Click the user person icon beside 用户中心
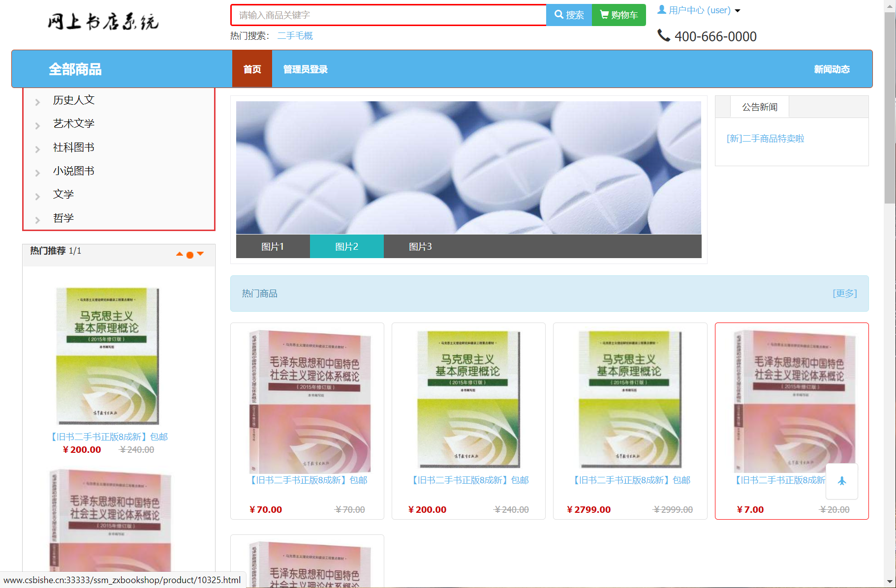The image size is (896, 588). coord(661,9)
